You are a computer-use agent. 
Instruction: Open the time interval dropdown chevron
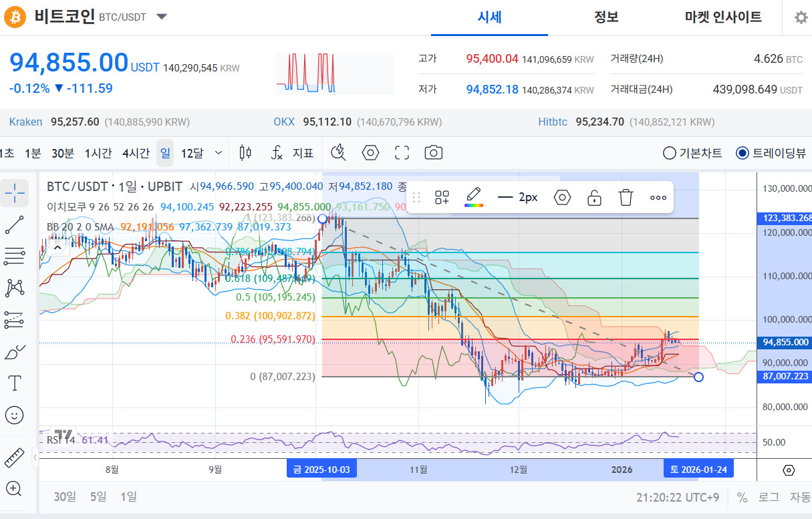coord(219,153)
